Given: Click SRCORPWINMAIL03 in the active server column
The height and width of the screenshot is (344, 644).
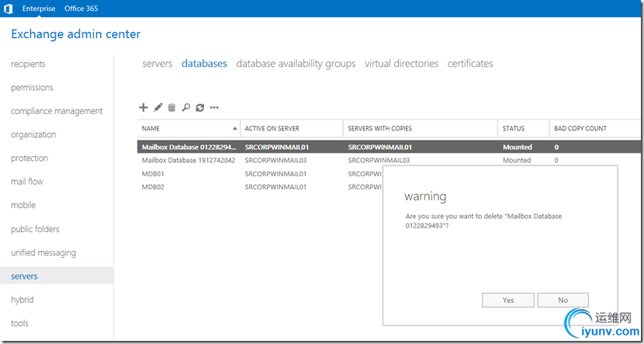Looking at the screenshot, I should 275,160.
